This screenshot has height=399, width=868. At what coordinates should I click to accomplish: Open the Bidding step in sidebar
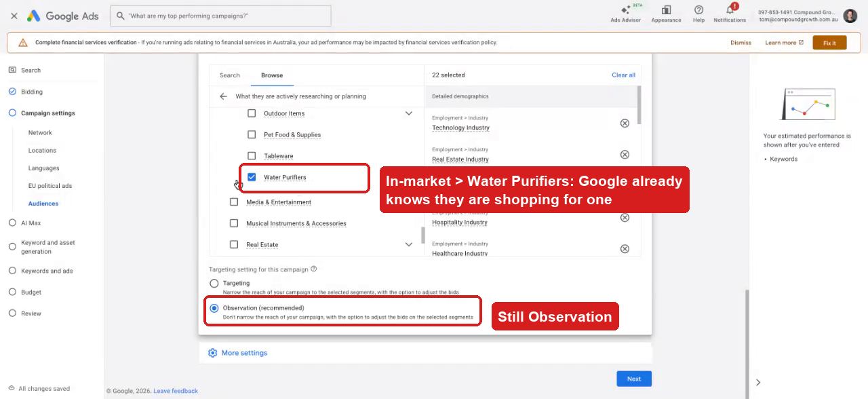point(31,92)
